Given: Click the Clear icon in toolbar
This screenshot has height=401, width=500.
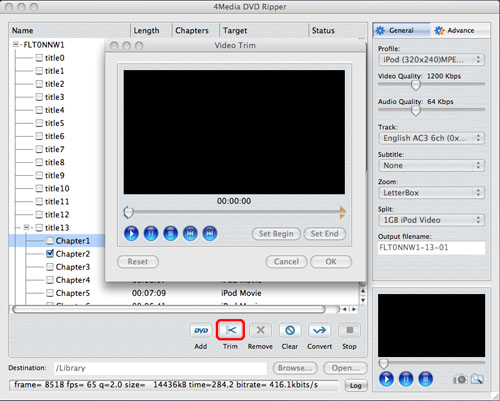Looking at the screenshot, I should pyautogui.click(x=290, y=330).
